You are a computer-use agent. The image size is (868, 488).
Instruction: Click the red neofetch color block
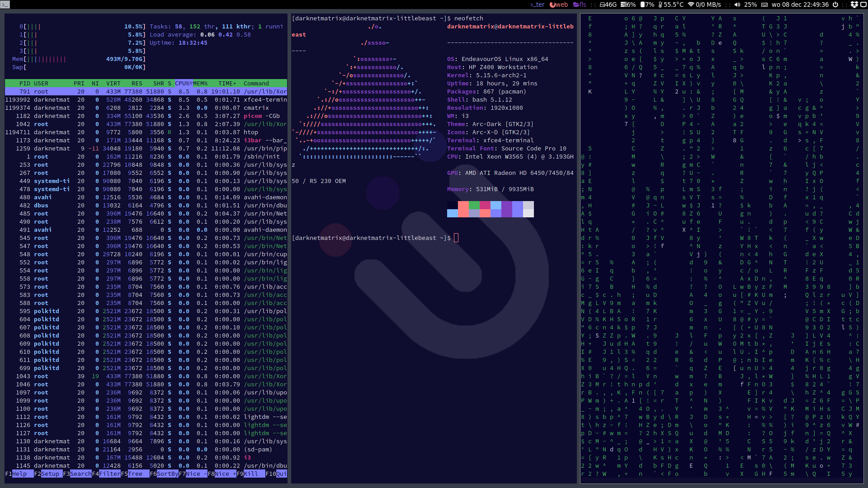click(x=463, y=205)
